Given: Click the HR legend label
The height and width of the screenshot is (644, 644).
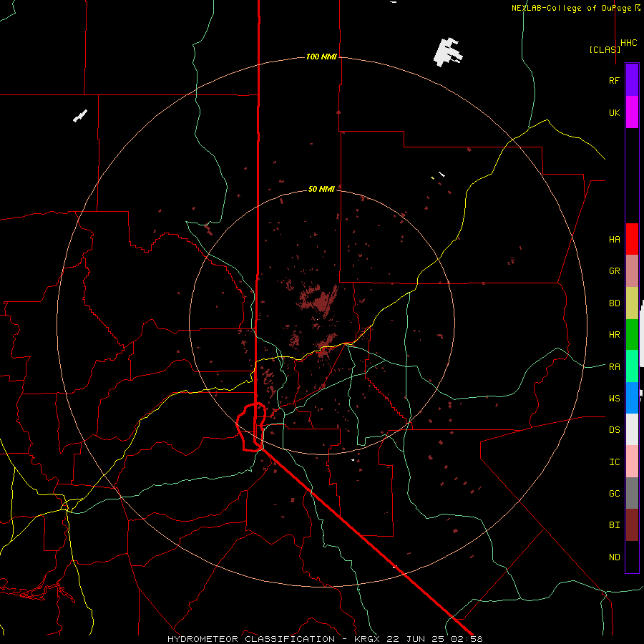Looking at the screenshot, I should [614, 335].
